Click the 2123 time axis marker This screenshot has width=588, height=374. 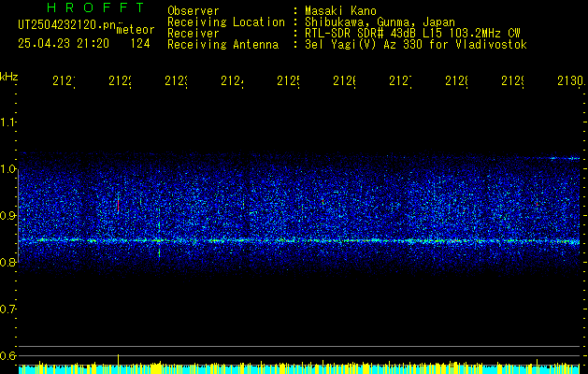pos(176,81)
